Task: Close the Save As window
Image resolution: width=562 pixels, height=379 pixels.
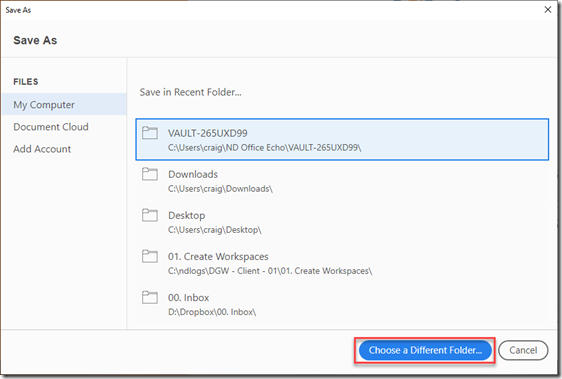Action: click(x=548, y=10)
